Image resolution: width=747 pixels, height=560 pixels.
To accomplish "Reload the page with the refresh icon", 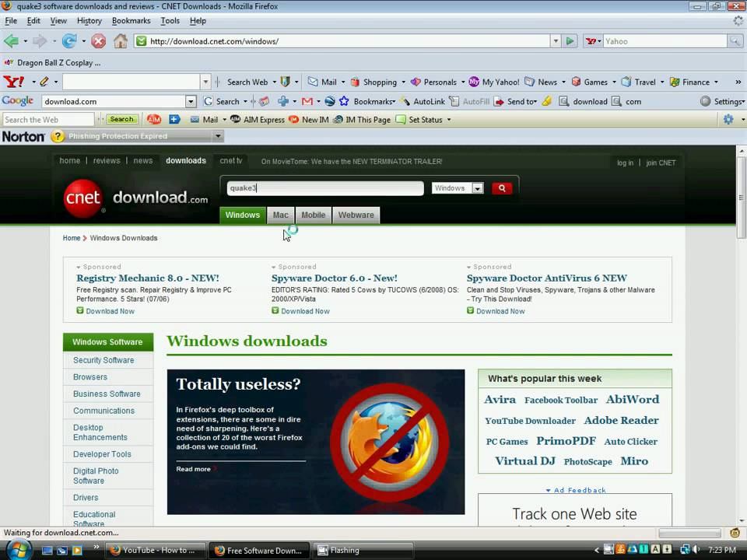I will point(69,41).
